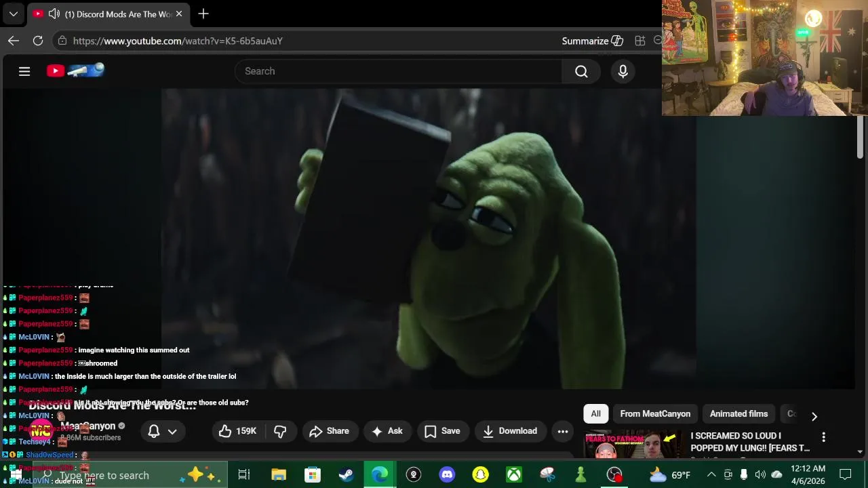Click the Share button
Screen dimensions: 868x488
point(330,431)
